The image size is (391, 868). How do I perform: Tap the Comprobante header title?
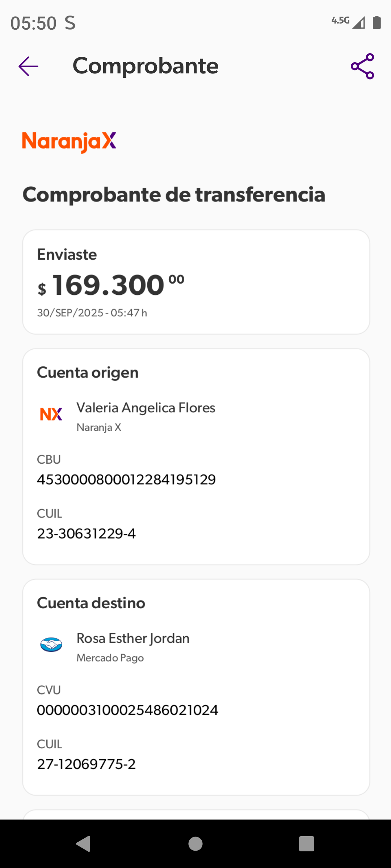[x=146, y=66]
